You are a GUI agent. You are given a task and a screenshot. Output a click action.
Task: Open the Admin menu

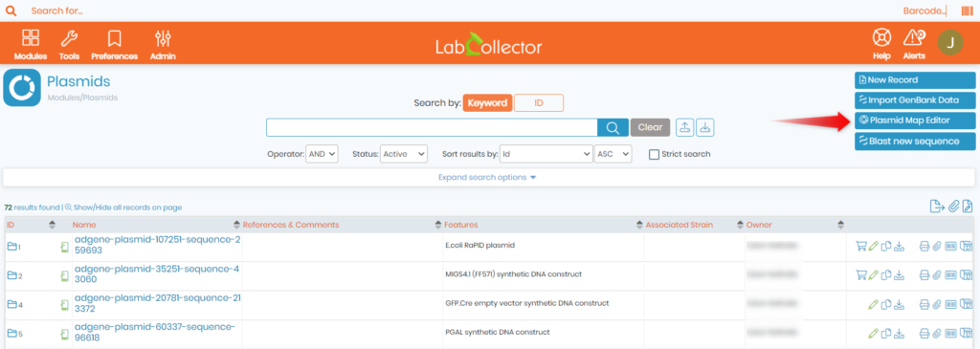click(x=163, y=44)
